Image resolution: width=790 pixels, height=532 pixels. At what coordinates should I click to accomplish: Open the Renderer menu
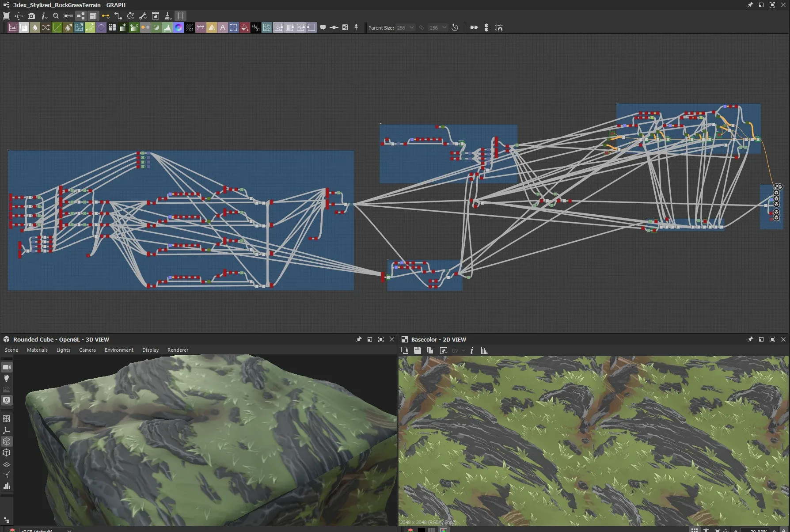(178, 350)
